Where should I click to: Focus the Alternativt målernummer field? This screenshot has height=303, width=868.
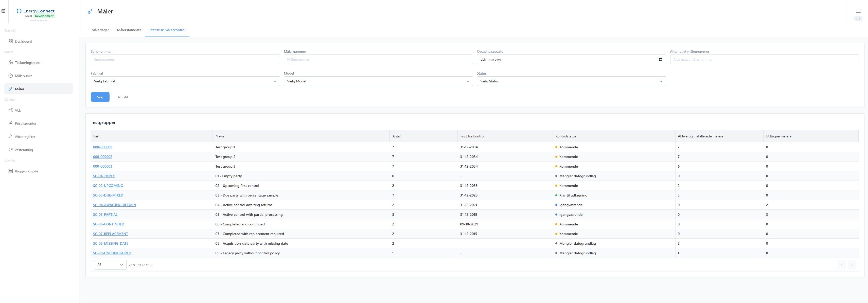(x=764, y=59)
